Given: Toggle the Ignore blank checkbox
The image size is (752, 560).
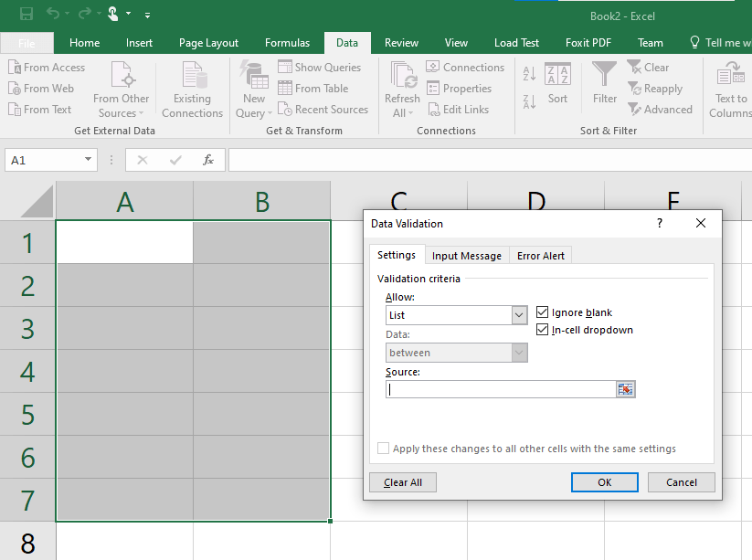Looking at the screenshot, I should (x=542, y=312).
